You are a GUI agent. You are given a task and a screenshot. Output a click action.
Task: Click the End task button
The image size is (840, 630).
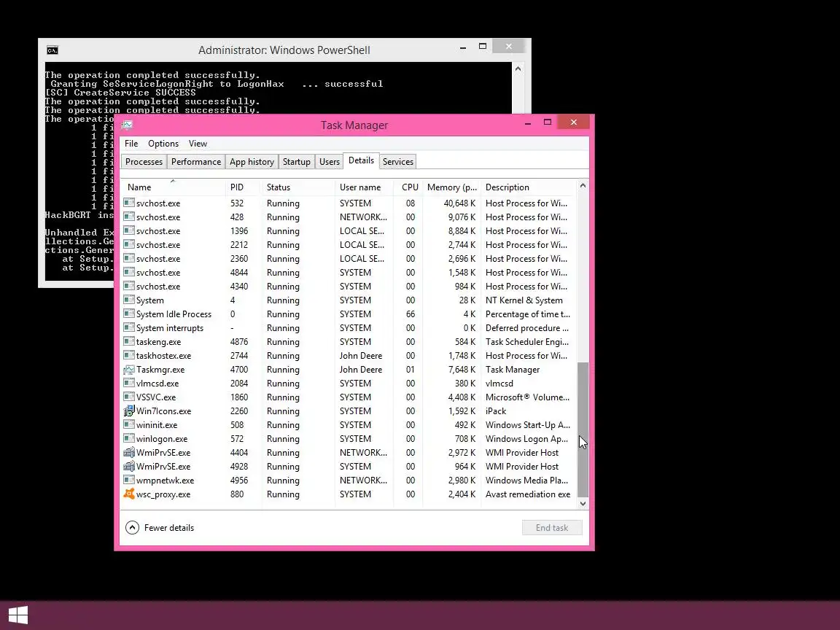pyautogui.click(x=552, y=528)
